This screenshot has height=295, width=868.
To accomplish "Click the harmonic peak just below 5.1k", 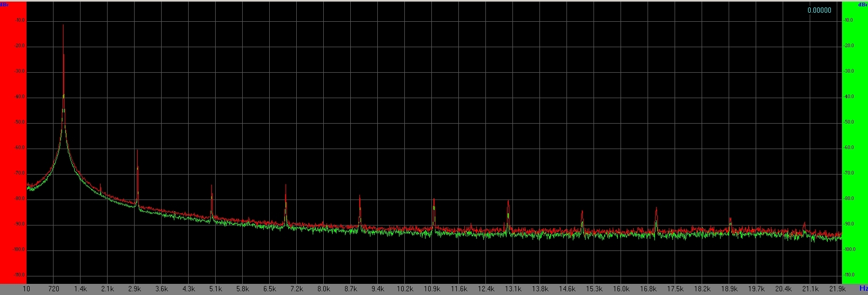I will pos(211,186).
